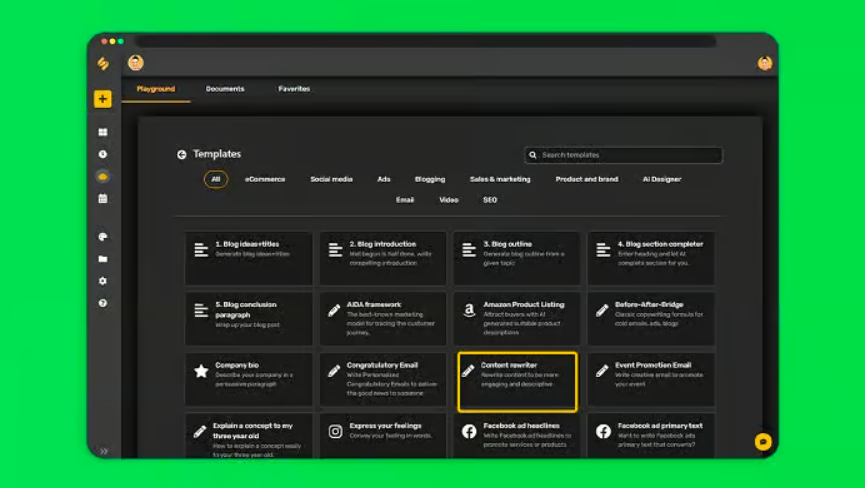
Task: Open the palette icon in sidebar
Action: 102,237
